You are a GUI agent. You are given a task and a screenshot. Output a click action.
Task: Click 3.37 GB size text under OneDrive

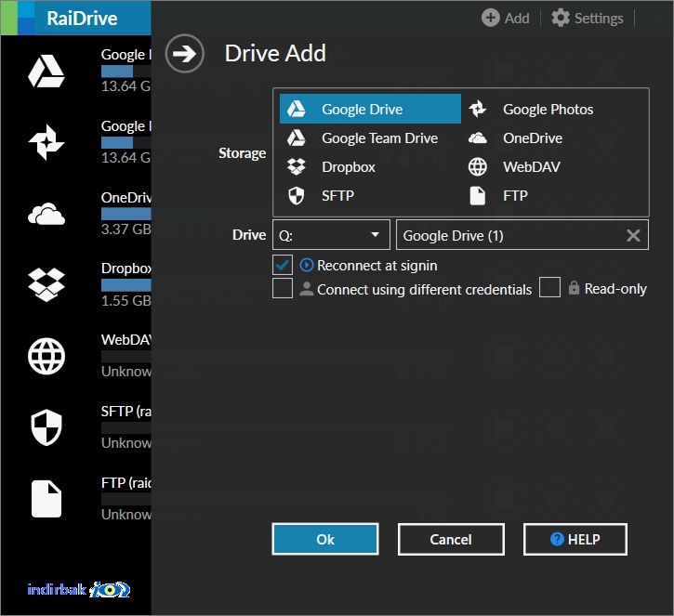(126, 229)
